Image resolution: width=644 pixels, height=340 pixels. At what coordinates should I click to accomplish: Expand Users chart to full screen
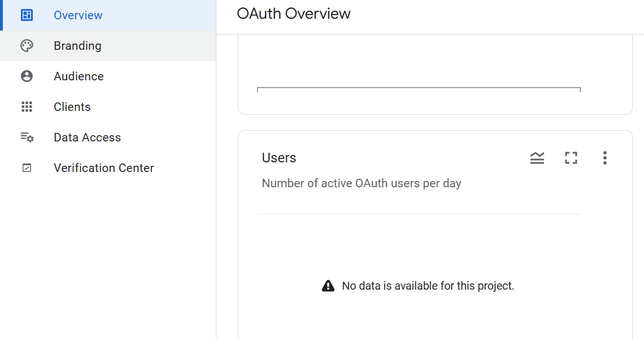[571, 158]
